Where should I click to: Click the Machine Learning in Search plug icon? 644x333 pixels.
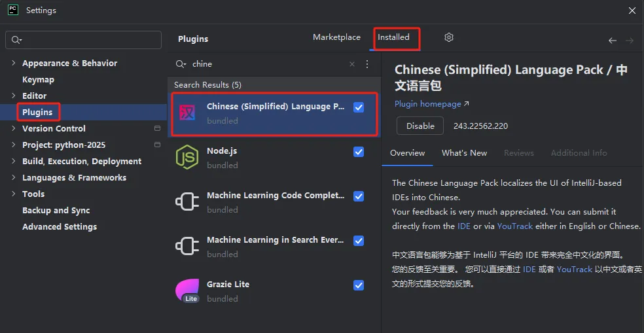(187, 246)
